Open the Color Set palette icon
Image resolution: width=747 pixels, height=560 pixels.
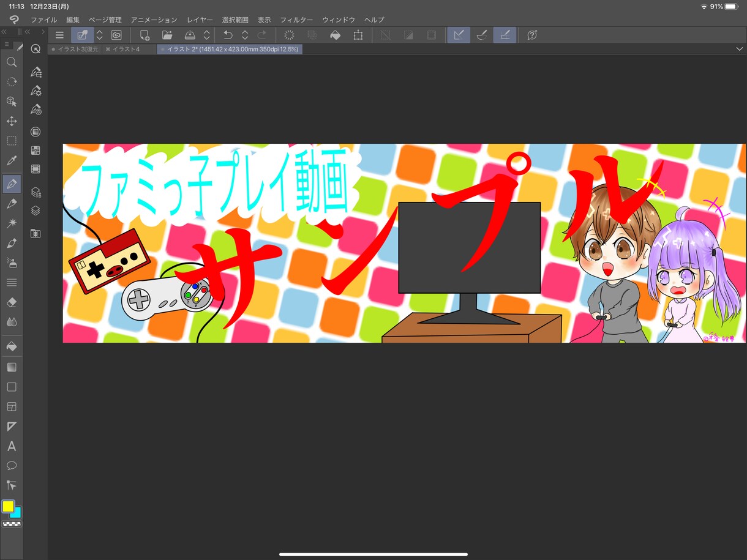[x=36, y=150]
